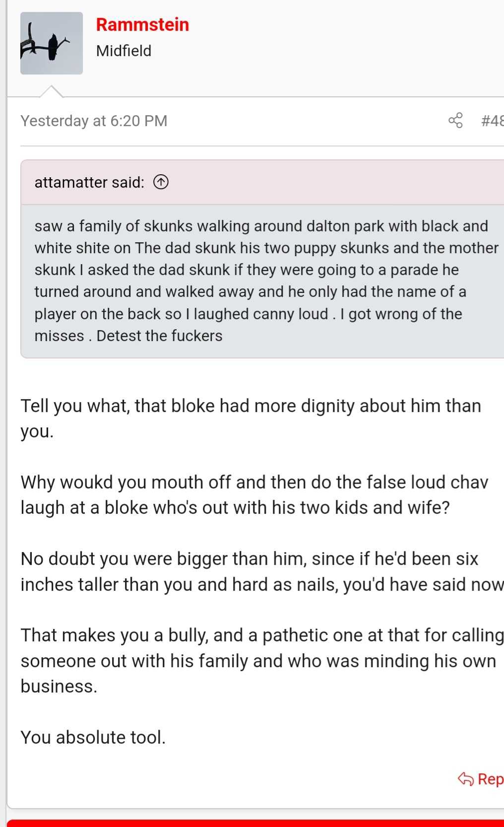Click the 'attamatter said:' quote header
The height and width of the screenshot is (827, 504).
click(89, 182)
